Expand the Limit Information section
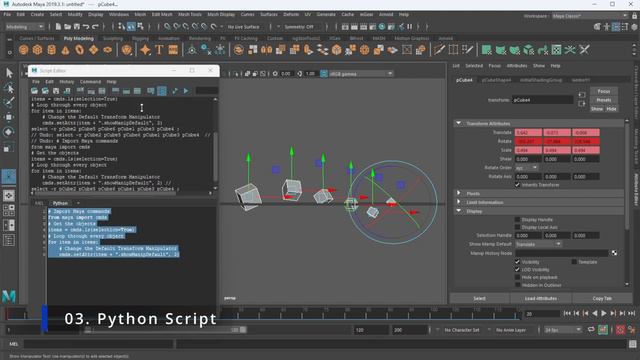 click(458, 202)
